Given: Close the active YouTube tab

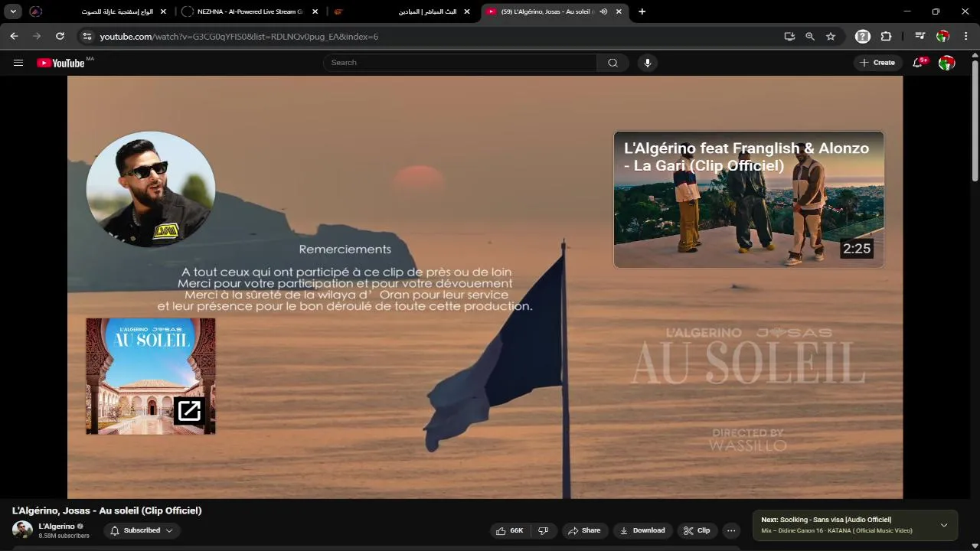Looking at the screenshot, I should click(619, 11).
